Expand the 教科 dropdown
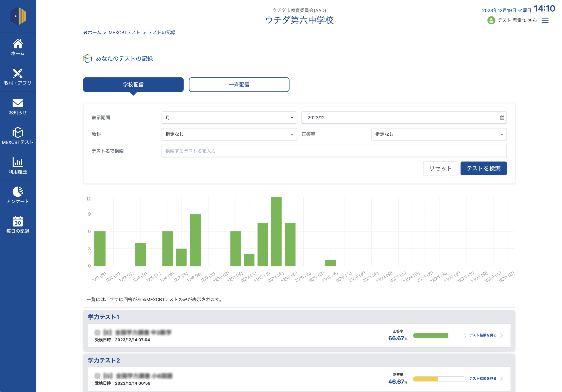This screenshot has width=562, height=392. 229,134
